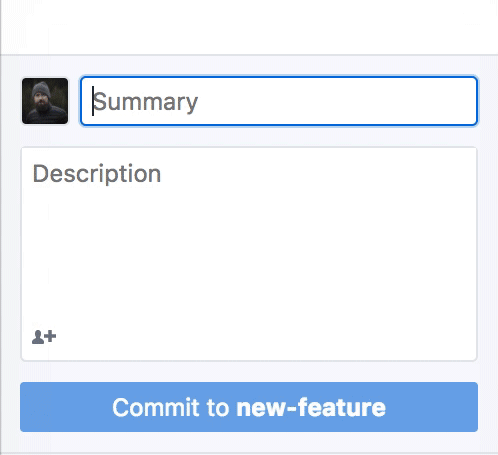Click the blue-outlined Summary field
Viewport: 498px width, 455px height.
(x=279, y=101)
